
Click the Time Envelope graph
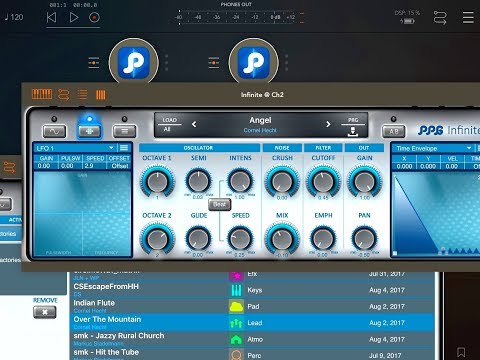point(437,214)
